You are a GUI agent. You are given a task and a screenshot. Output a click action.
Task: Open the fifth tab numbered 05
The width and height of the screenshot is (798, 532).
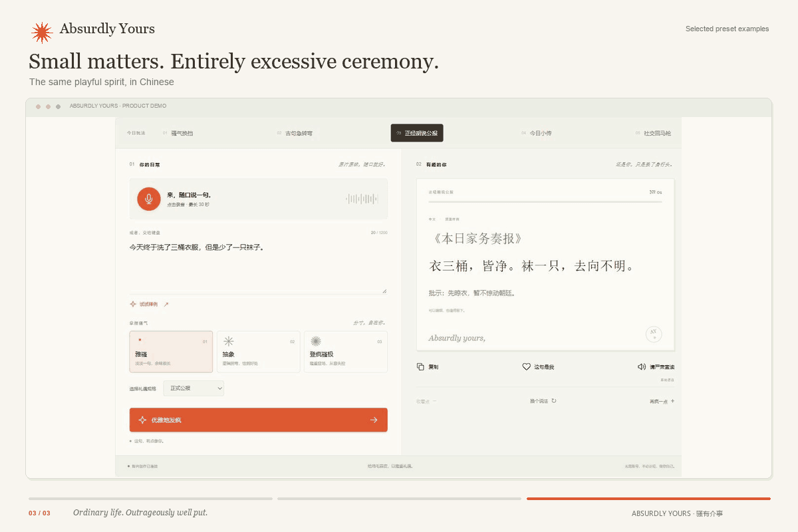coord(653,133)
